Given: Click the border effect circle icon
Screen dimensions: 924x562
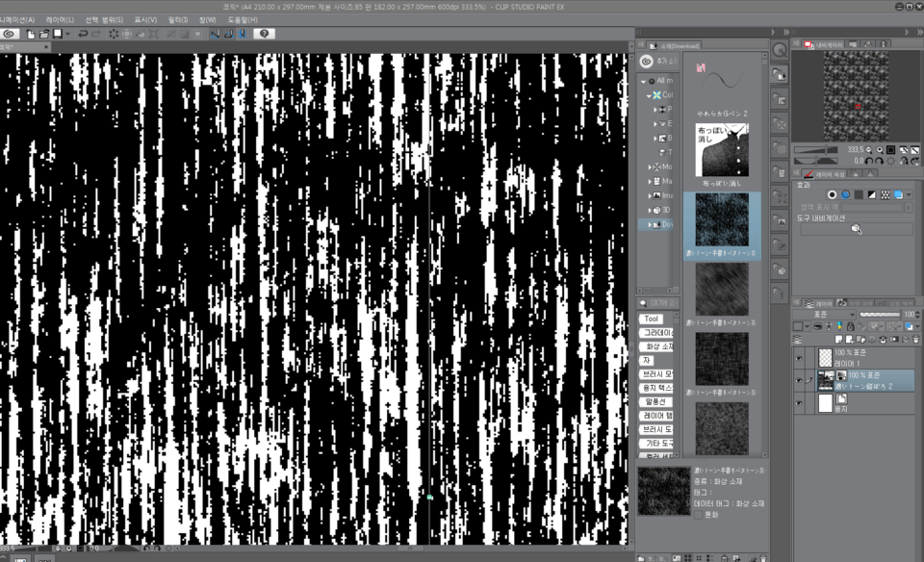Looking at the screenshot, I should [x=833, y=194].
